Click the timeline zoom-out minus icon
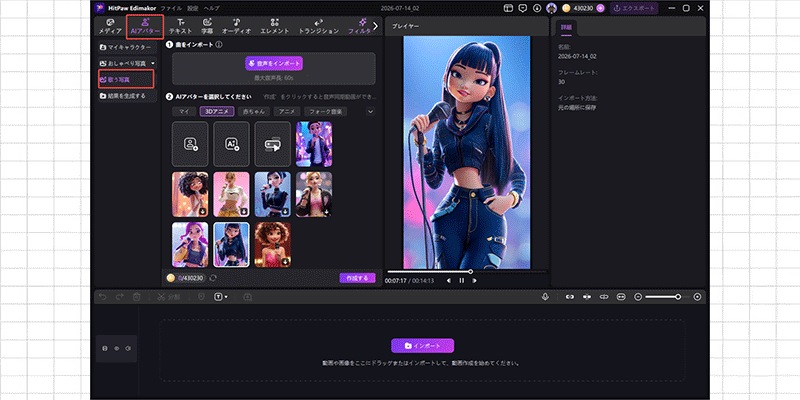800x400 pixels. coord(638,296)
